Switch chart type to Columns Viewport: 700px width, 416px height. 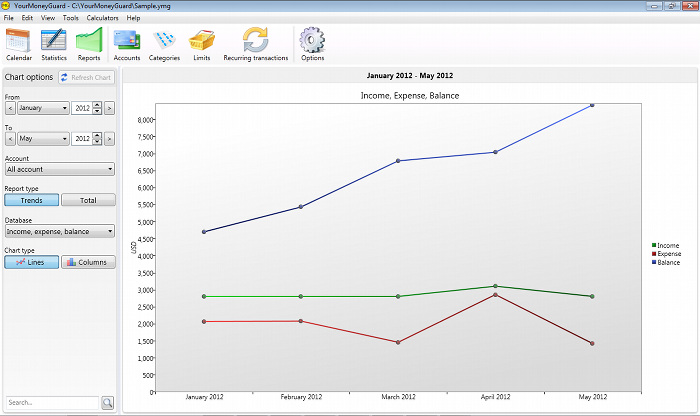click(x=88, y=262)
